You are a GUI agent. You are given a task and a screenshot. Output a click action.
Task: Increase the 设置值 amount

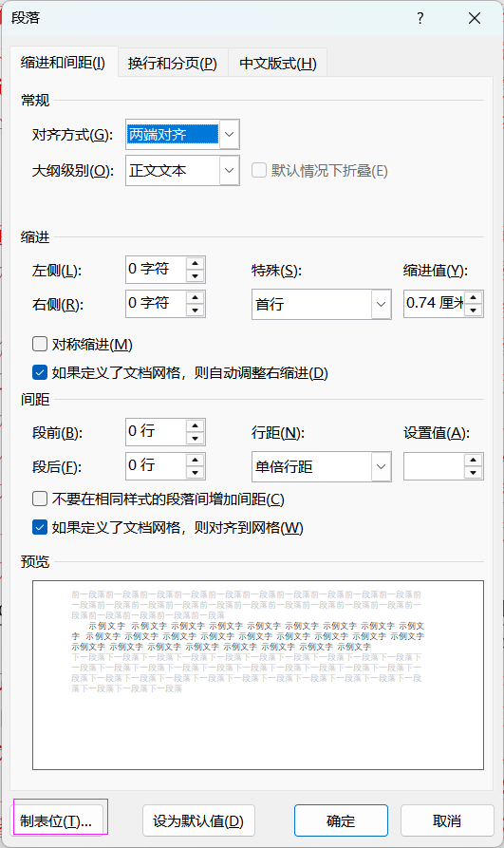[x=474, y=461]
